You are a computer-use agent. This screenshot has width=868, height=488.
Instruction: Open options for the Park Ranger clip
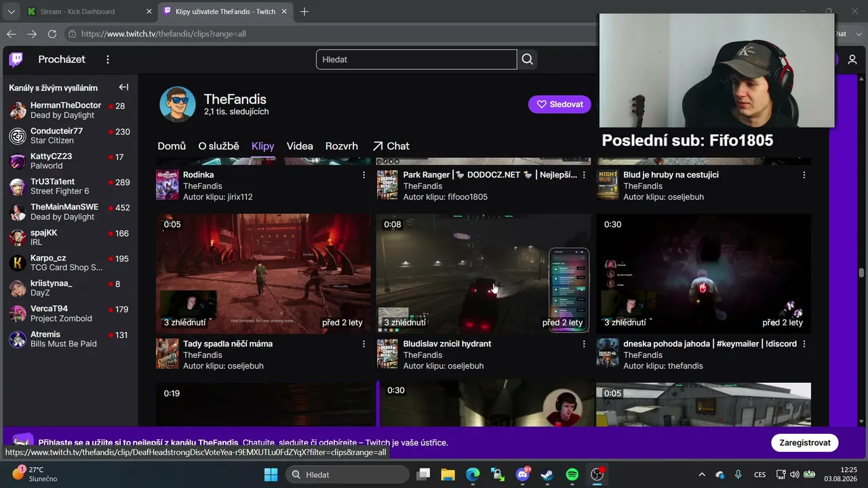584,175
